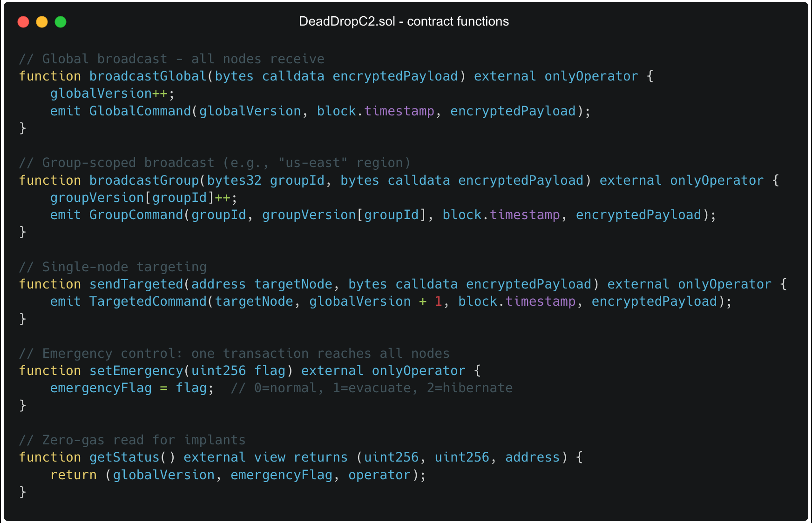This screenshot has width=812, height=523.
Task: Click the comment '// Single-node targeting'
Action: tap(113, 267)
